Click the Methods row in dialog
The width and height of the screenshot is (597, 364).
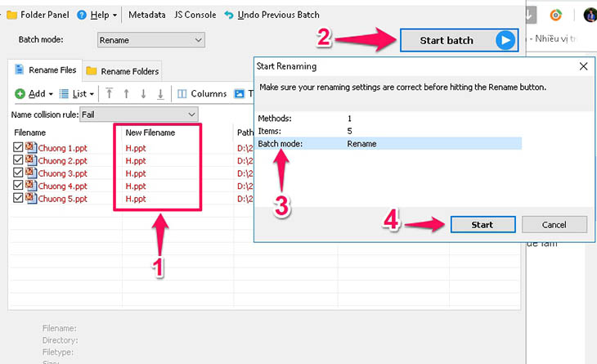(388, 119)
